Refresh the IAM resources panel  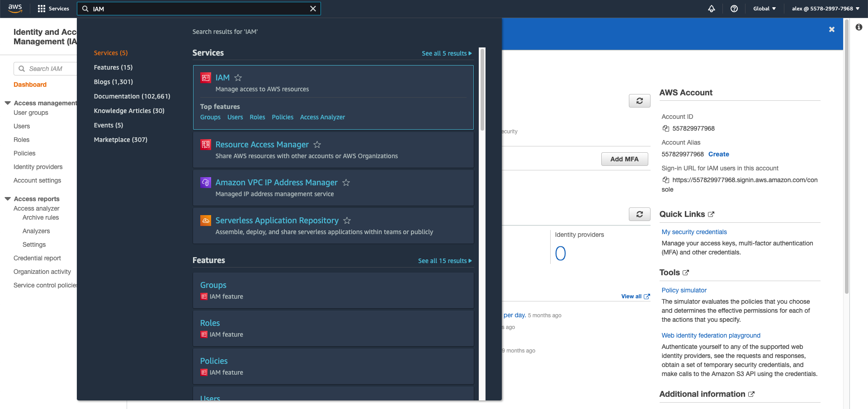[640, 214]
